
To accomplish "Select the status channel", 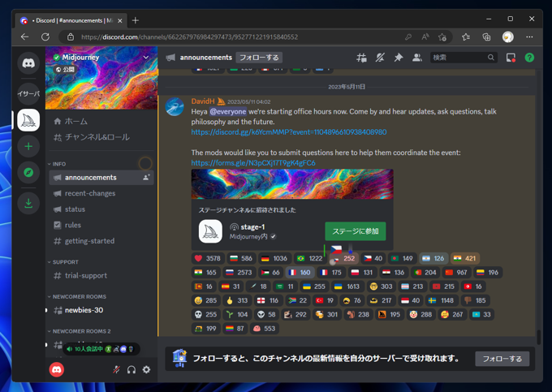I will coord(101,209).
